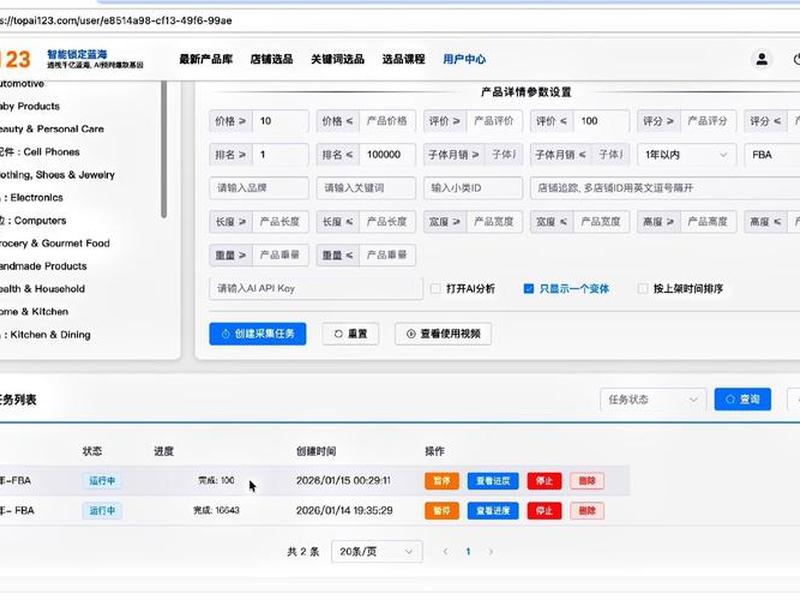Click the 店铺追踪 store ID field

(665, 188)
